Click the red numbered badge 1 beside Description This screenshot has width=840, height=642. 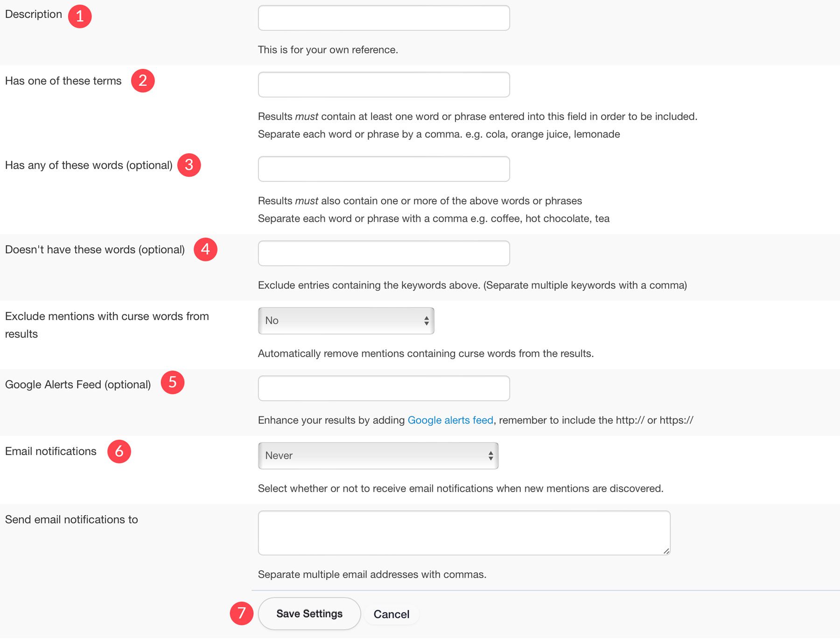tap(81, 15)
